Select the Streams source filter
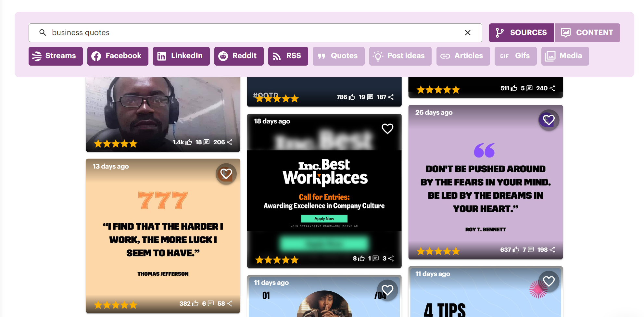The image size is (644, 317). 56,56
